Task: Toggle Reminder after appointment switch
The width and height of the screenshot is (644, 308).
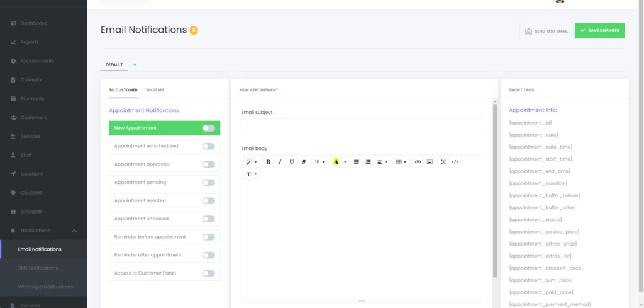Action: [209, 255]
